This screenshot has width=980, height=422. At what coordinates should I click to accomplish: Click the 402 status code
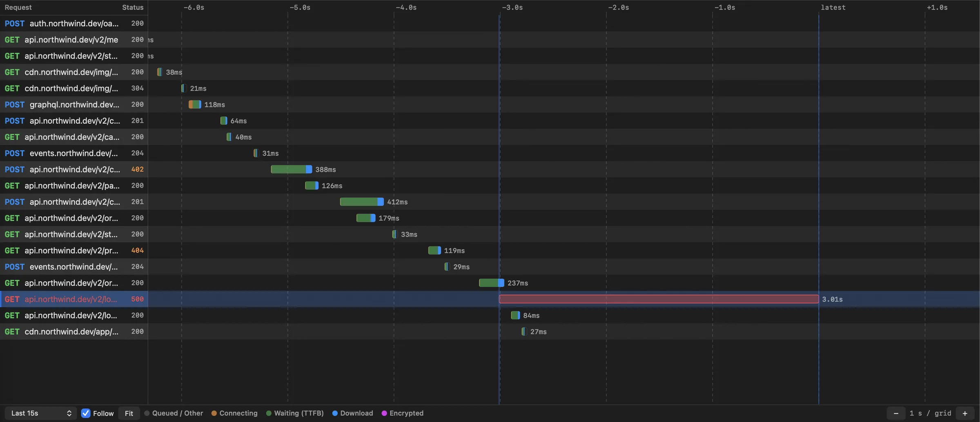coord(137,169)
